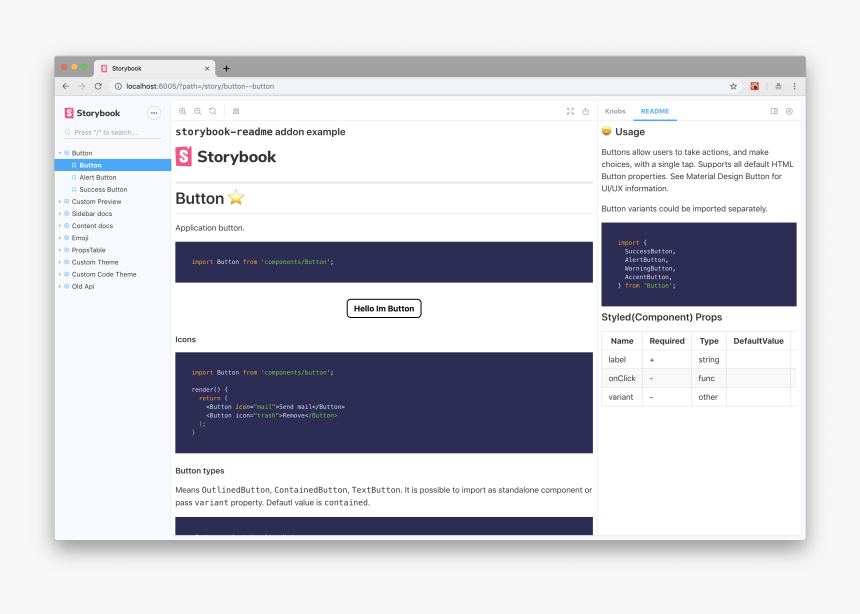Open canvas in new tab icon
860x614 pixels.
click(x=586, y=111)
